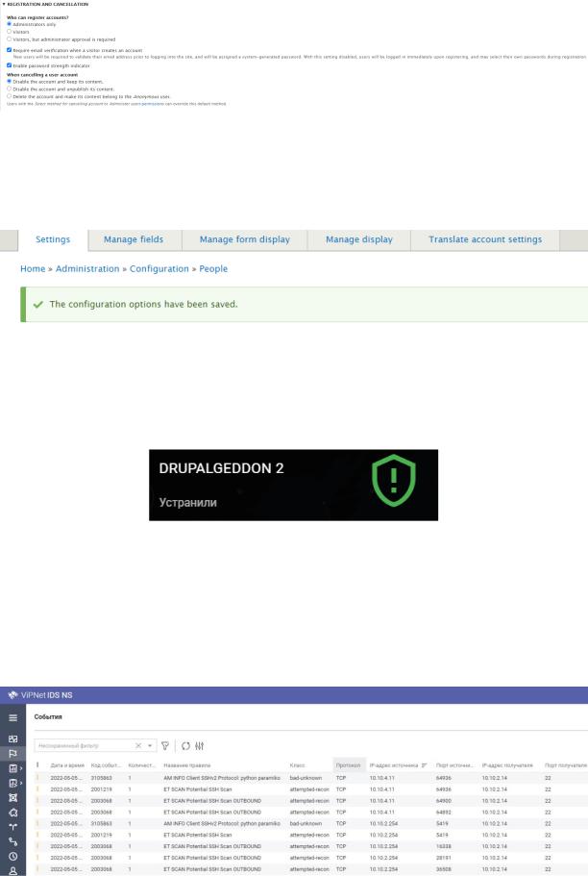Expand submenu chevron beside second document sidebar icon
The image size is (588, 876).
point(21,784)
